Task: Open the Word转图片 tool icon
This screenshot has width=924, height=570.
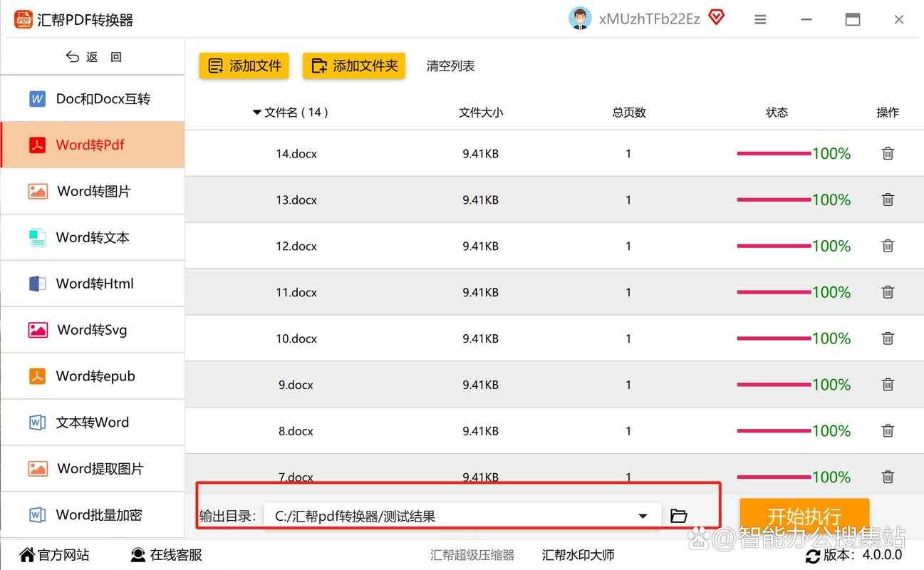Action: pyautogui.click(x=37, y=191)
